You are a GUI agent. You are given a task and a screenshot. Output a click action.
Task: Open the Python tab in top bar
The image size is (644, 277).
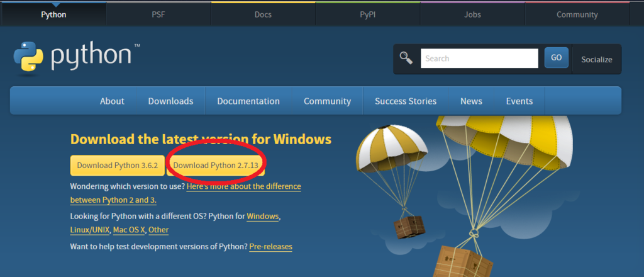(53, 14)
